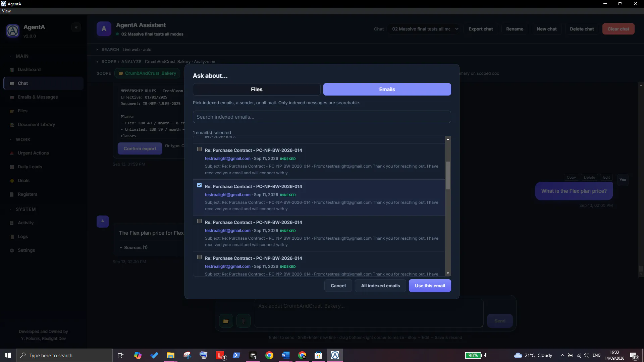Image resolution: width=644 pixels, height=362 pixels.
Task: Collapse the sidebar with the chevron button
Action: point(76,27)
